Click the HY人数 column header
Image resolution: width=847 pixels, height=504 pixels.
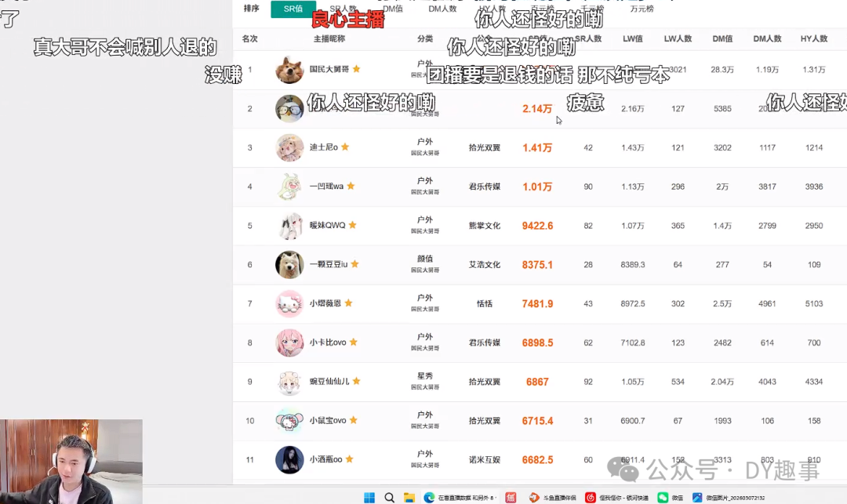(814, 39)
